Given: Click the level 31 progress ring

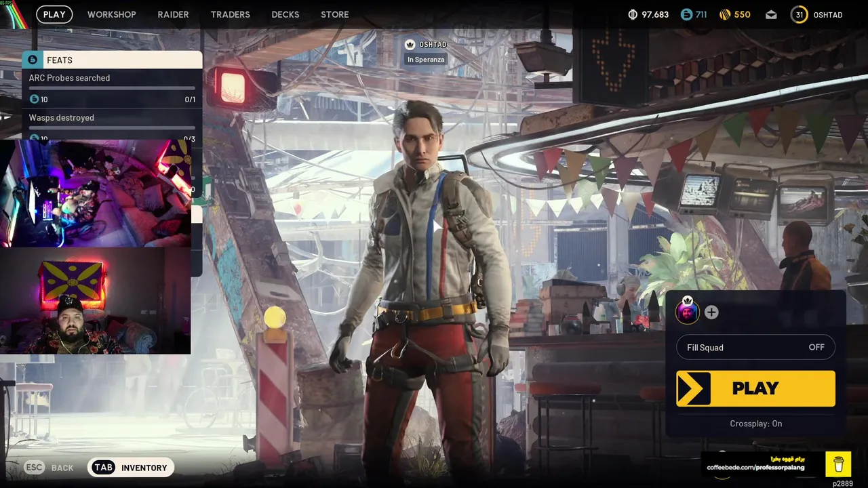Looking at the screenshot, I should pyautogui.click(x=800, y=14).
